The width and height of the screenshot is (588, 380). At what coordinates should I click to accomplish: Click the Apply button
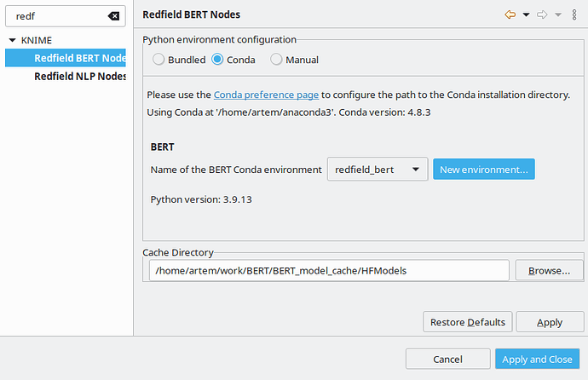[x=550, y=322]
